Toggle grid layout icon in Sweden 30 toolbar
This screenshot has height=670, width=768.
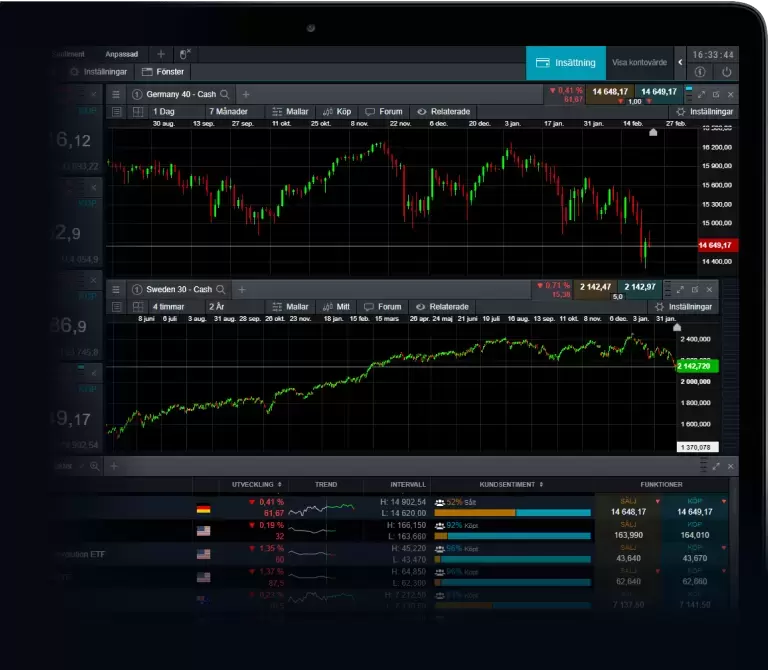click(138, 307)
